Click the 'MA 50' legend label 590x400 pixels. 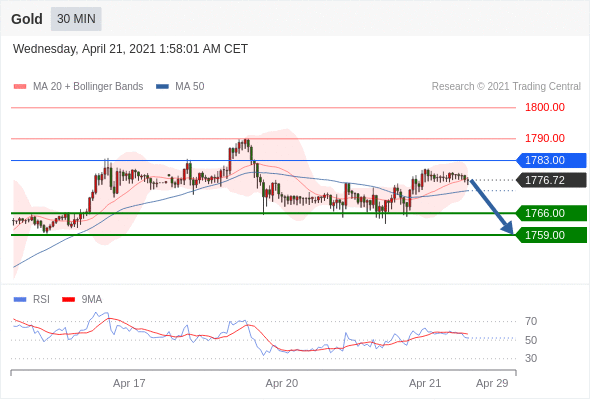coord(190,87)
